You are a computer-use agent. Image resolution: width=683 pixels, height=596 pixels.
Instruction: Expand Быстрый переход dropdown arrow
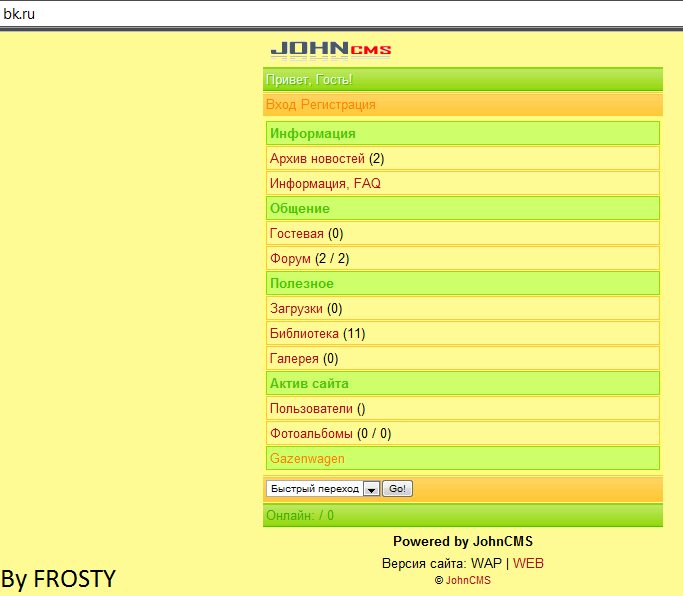click(371, 489)
